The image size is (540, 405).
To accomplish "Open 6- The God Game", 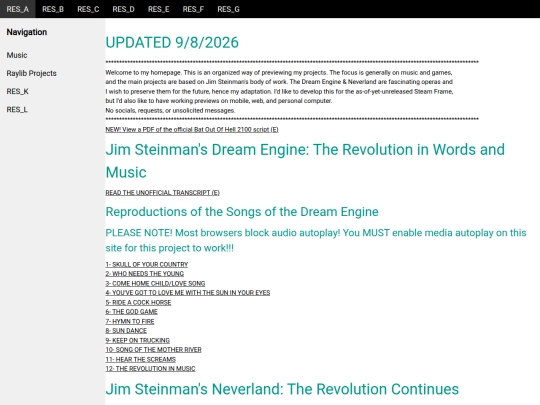I will coord(132,312).
